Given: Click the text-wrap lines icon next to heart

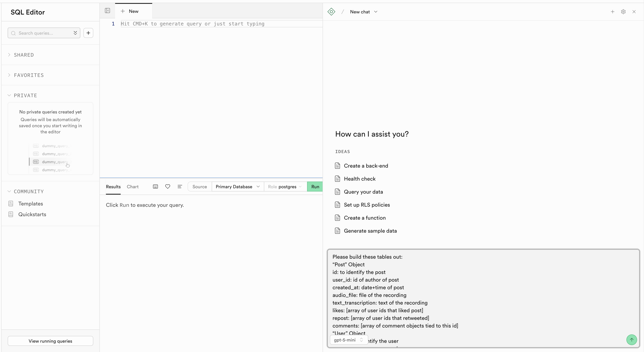Looking at the screenshot, I should [x=180, y=186].
